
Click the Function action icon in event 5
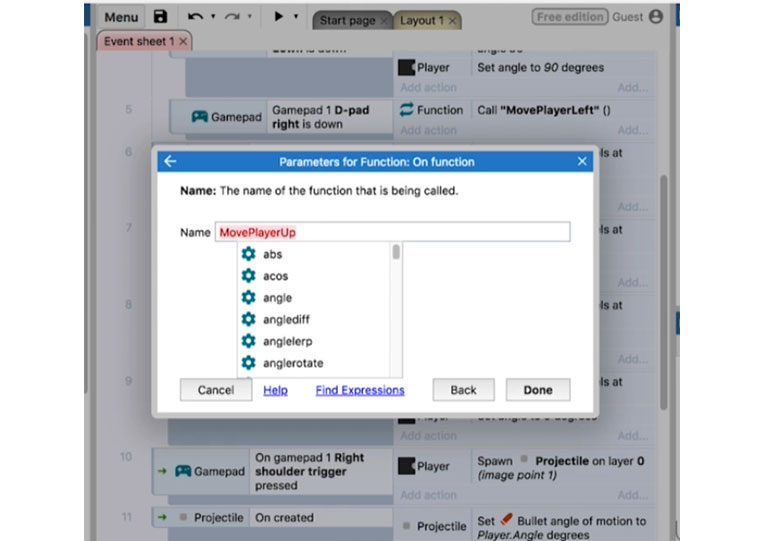coord(406,109)
